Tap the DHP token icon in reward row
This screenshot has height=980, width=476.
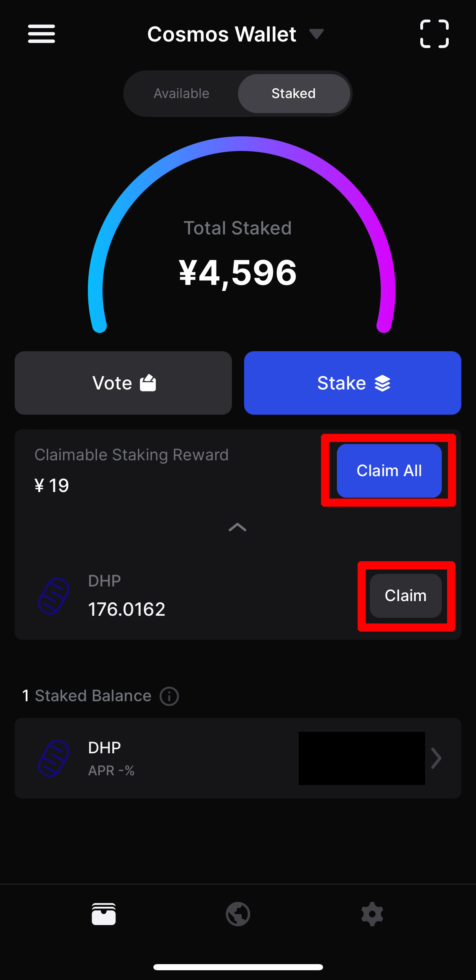(x=53, y=596)
